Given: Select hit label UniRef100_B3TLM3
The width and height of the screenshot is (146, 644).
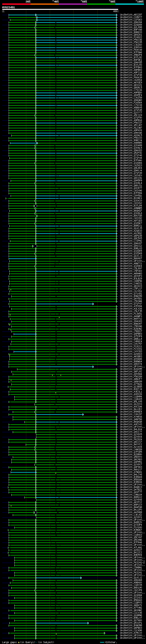Looking at the screenshot, I should click(x=131, y=65).
